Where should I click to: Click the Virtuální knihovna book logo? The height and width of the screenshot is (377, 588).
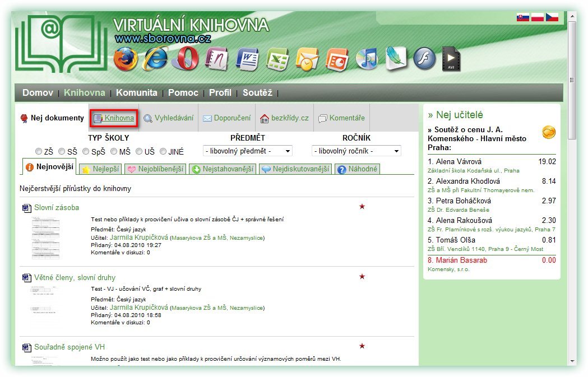point(61,43)
